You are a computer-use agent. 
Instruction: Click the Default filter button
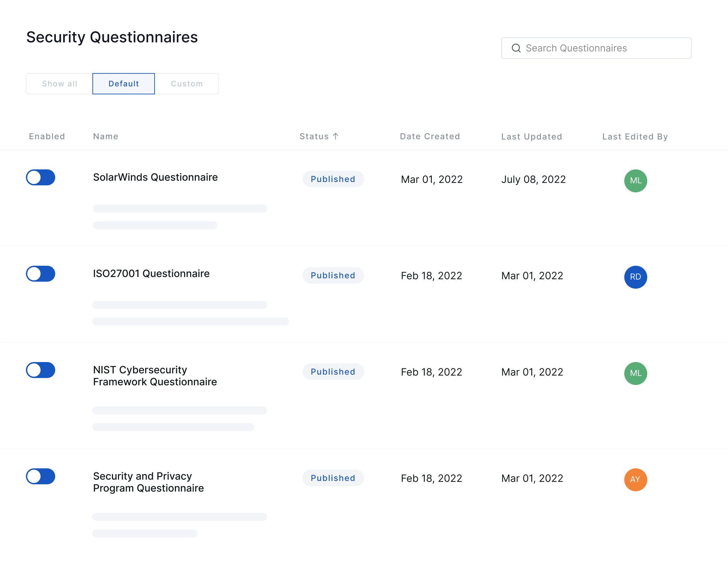123,83
